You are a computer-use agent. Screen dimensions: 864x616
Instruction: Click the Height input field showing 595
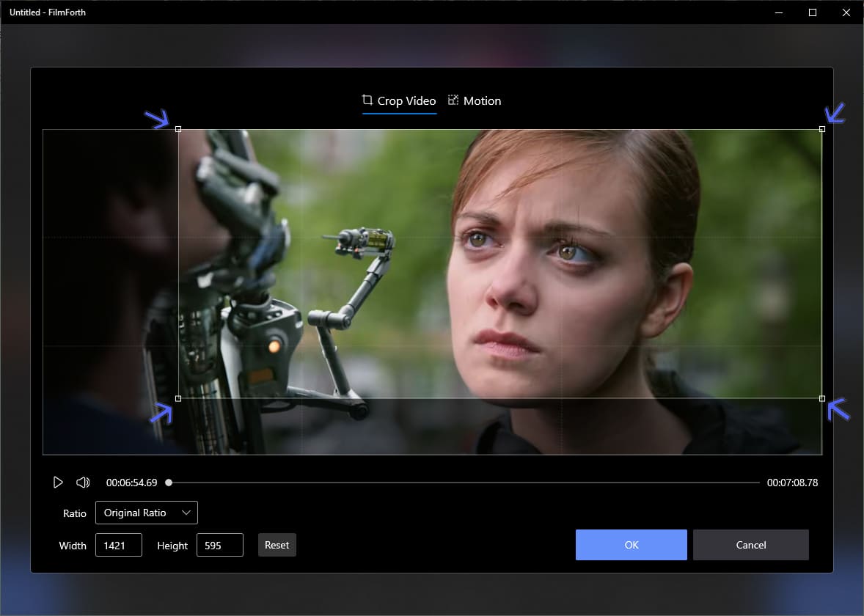220,545
